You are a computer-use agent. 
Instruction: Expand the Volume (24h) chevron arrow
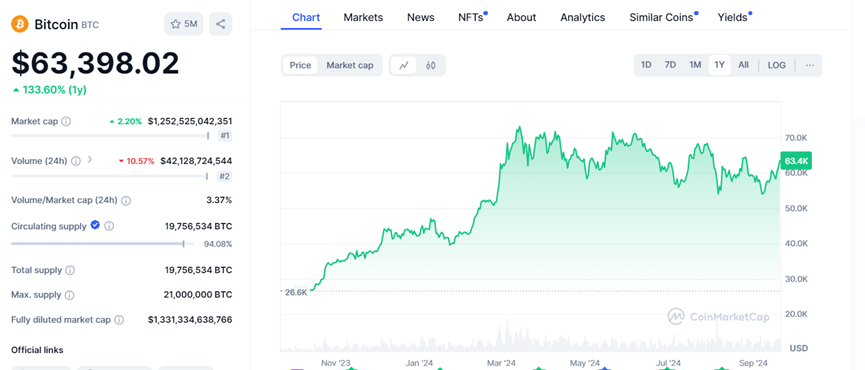click(90, 160)
